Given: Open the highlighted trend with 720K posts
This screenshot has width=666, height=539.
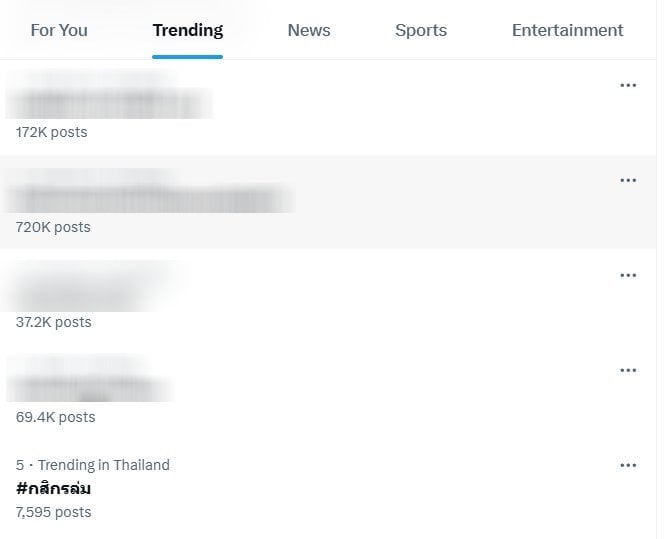Looking at the screenshot, I should coord(328,202).
